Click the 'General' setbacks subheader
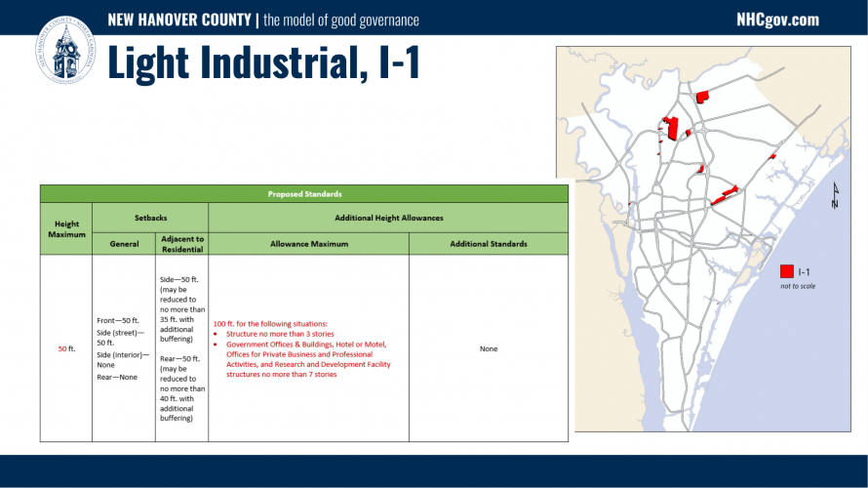 (122, 243)
